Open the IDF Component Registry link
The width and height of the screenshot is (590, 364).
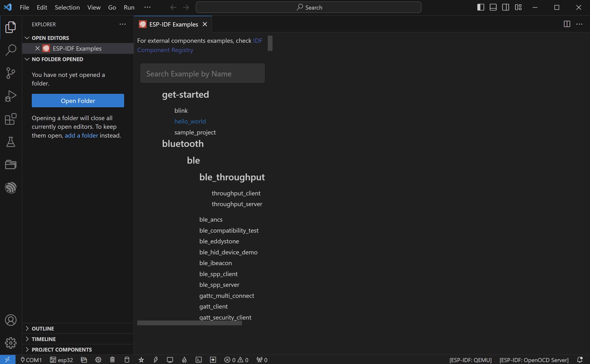(x=200, y=45)
